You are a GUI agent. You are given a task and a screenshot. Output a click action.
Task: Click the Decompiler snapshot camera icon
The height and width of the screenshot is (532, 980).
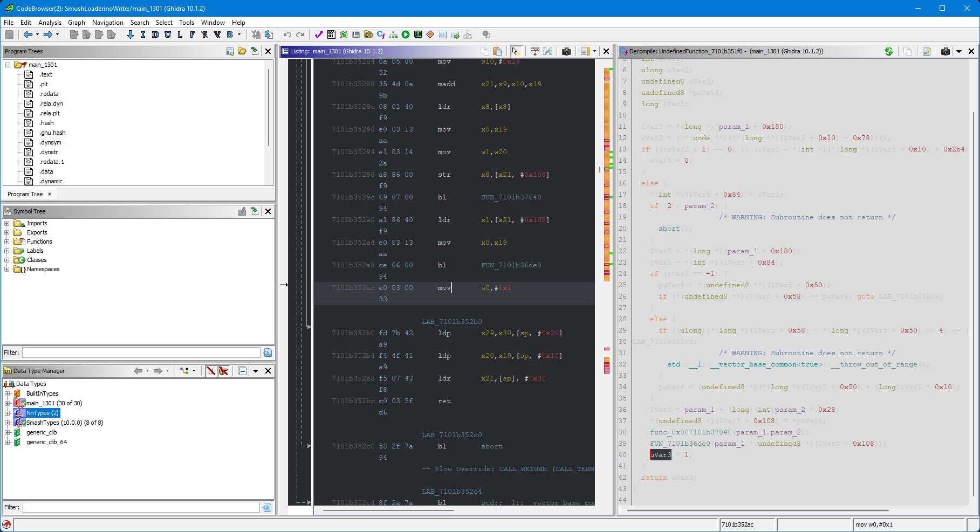coord(945,51)
